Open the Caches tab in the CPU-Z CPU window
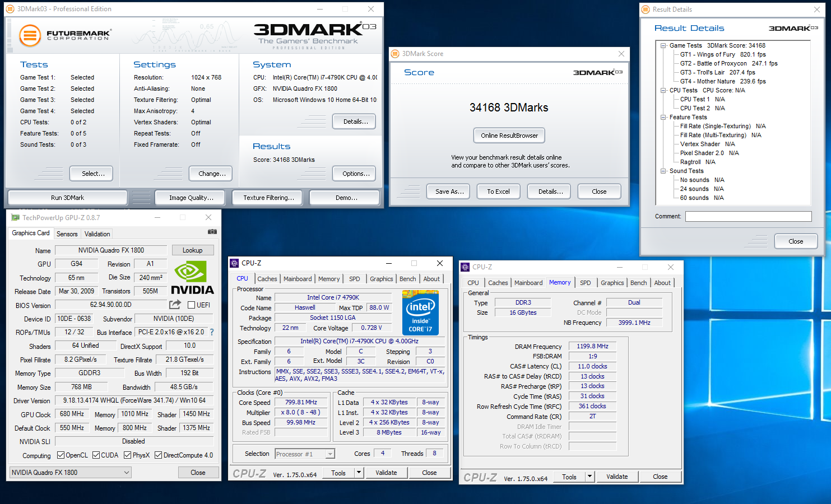Screen dimensions: 831x504 (x=267, y=279)
